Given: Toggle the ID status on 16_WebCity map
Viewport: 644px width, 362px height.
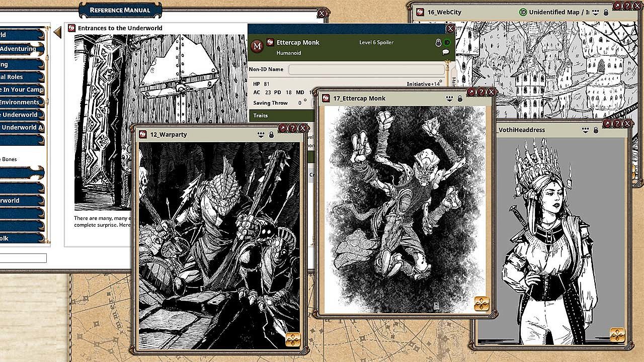Looking at the screenshot, I should coord(523,12).
